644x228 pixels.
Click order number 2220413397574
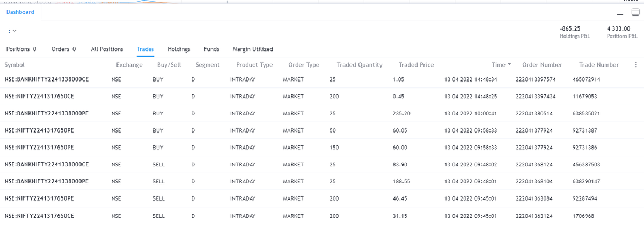pos(536,80)
